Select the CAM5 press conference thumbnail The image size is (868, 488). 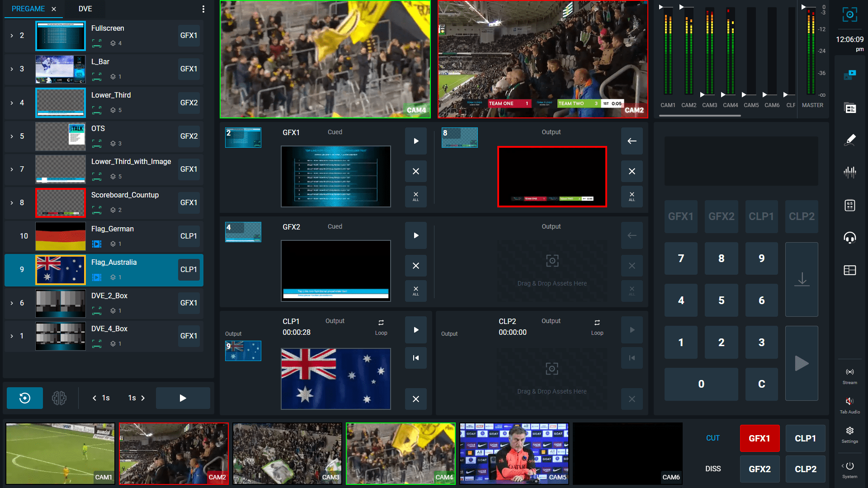[514, 453]
